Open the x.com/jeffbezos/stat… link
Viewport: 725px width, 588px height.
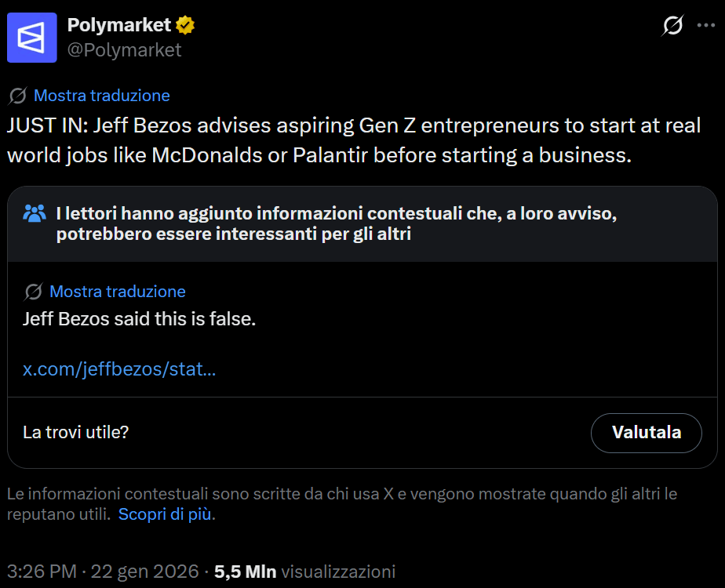click(x=119, y=369)
